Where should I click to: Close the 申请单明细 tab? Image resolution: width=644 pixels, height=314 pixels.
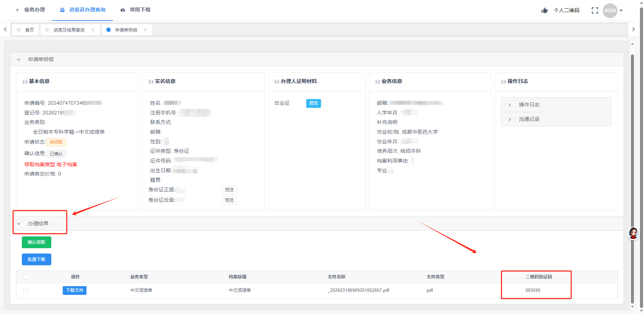pyautogui.click(x=146, y=30)
